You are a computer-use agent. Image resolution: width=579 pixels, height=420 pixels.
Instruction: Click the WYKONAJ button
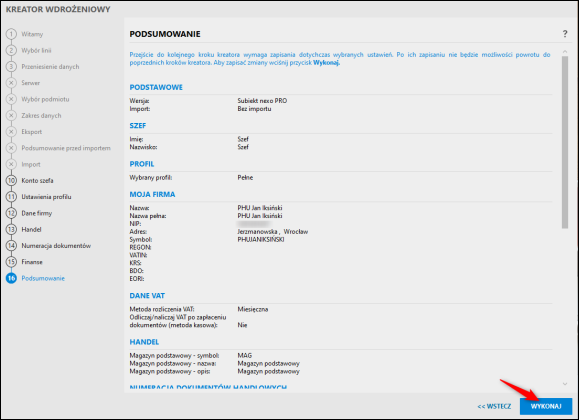(546, 406)
